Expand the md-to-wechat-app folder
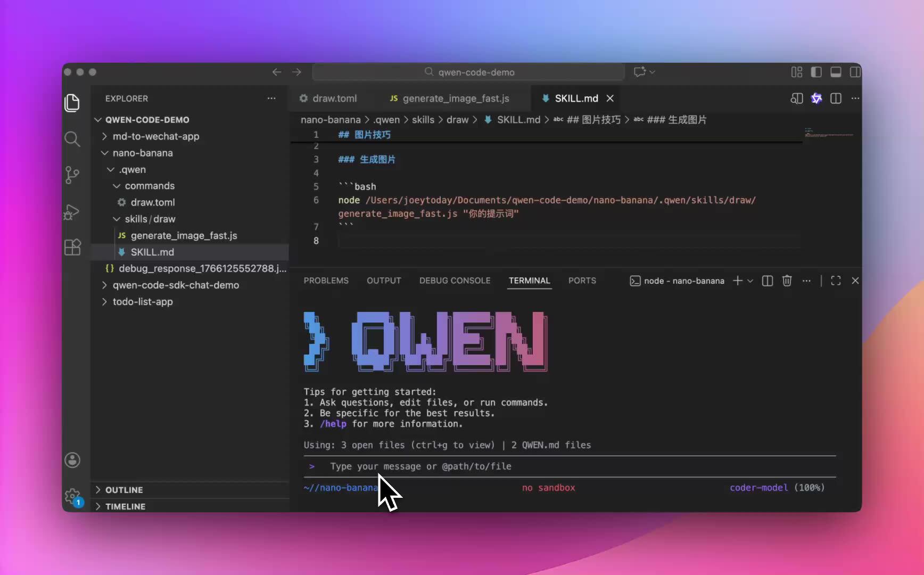The height and width of the screenshot is (575, 924). point(190,136)
